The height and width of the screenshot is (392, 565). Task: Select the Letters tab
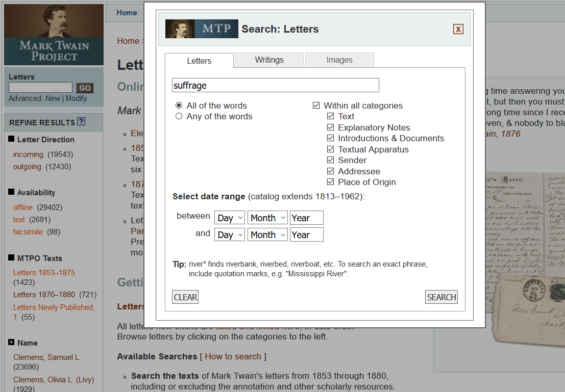click(199, 61)
